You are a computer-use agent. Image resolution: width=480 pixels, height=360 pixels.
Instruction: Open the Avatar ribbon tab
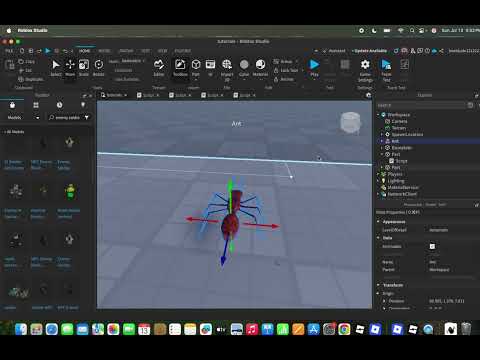click(x=126, y=51)
